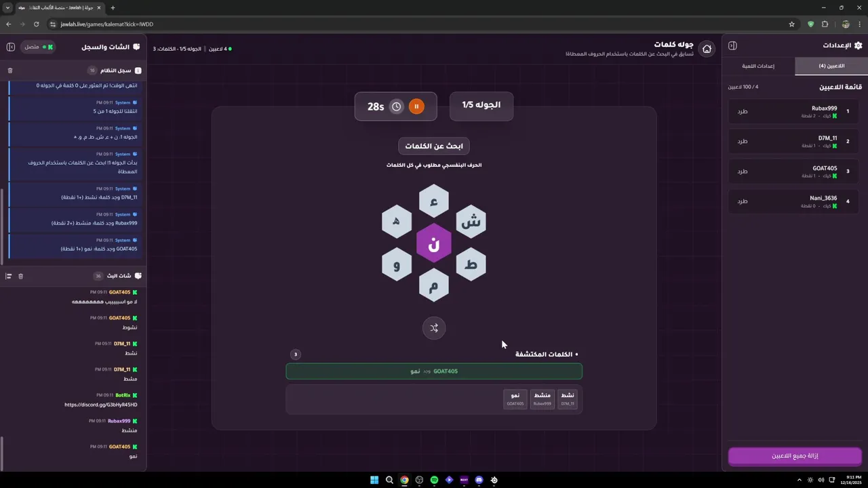Select hexagon letter م
Viewport: 868px width, 488px height.
click(434, 285)
